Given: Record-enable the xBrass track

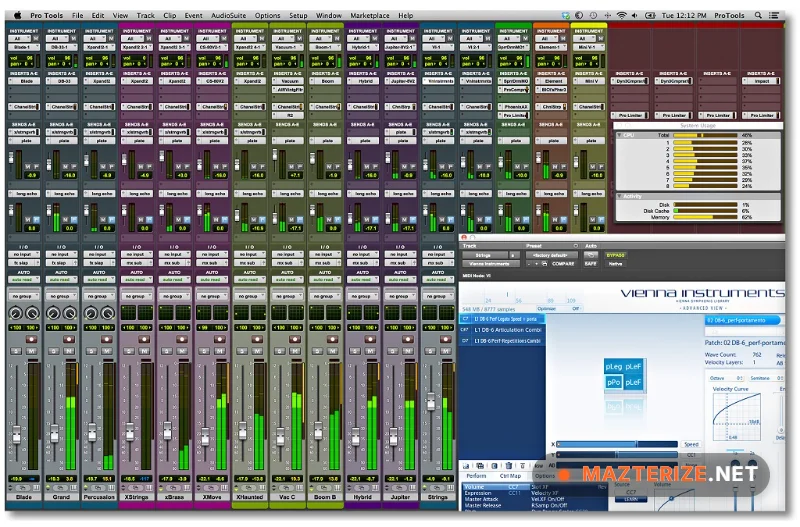Looking at the screenshot, I should click(182, 339).
